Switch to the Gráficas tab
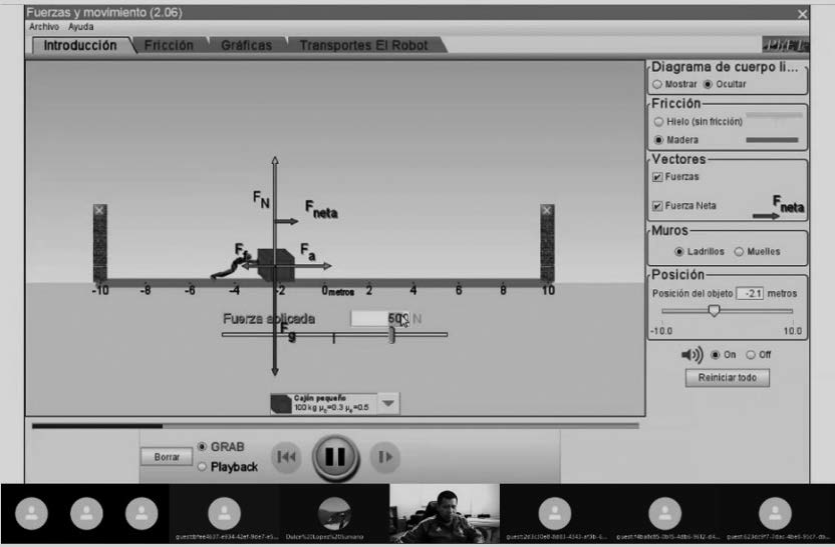The height and width of the screenshot is (547, 835). pos(244,45)
